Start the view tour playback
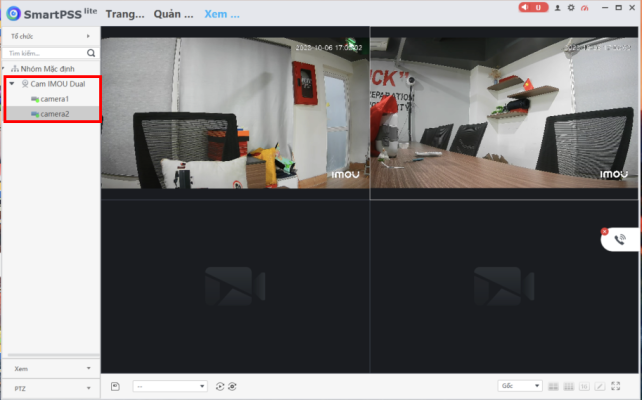 [x=220, y=386]
